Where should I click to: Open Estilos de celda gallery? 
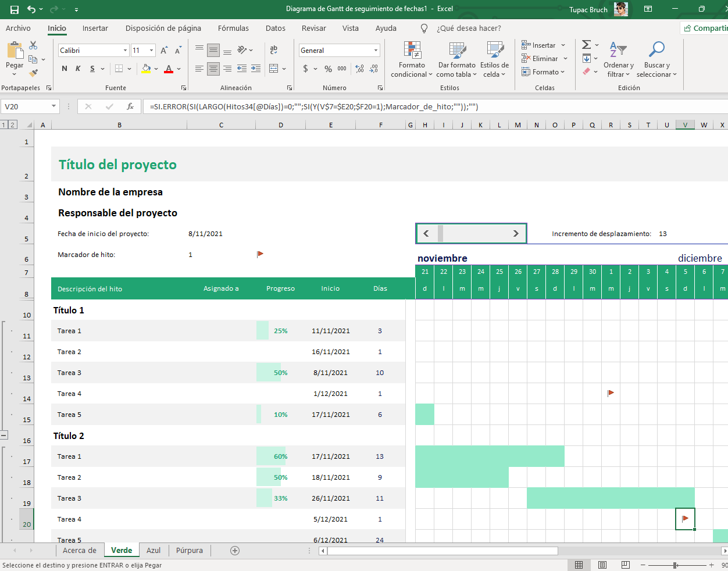[x=495, y=58]
